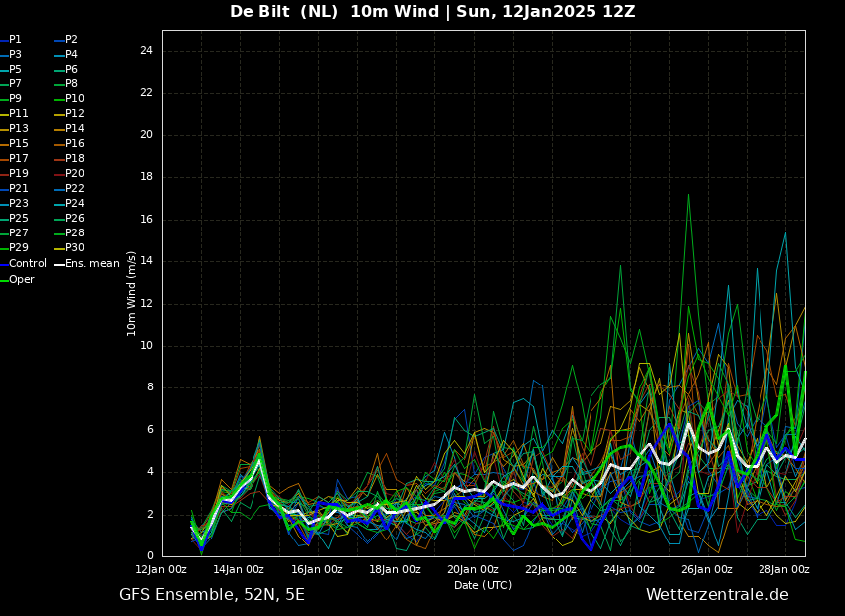Click the P17 legend entry

[x=14, y=158]
